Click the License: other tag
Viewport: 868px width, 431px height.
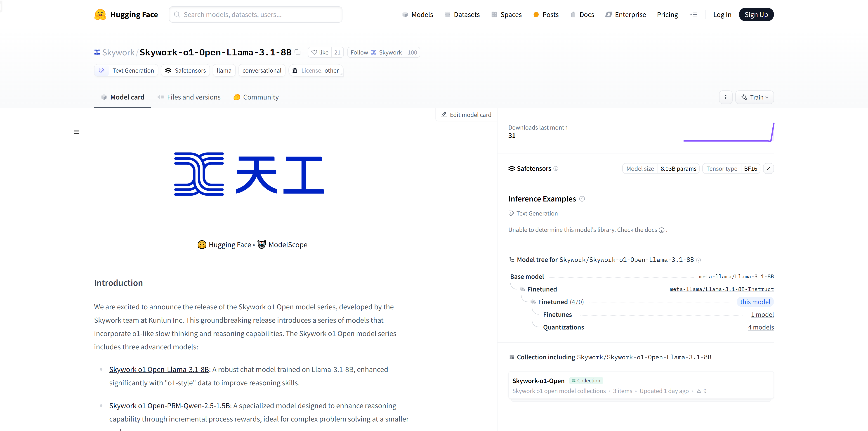316,70
